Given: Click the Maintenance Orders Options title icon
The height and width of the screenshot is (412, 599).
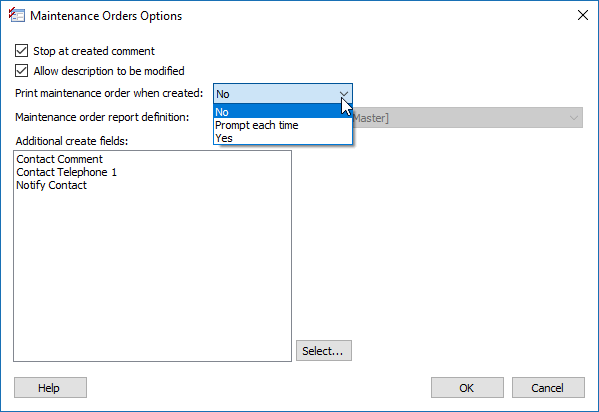Looking at the screenshot, I should click(17, 15).
